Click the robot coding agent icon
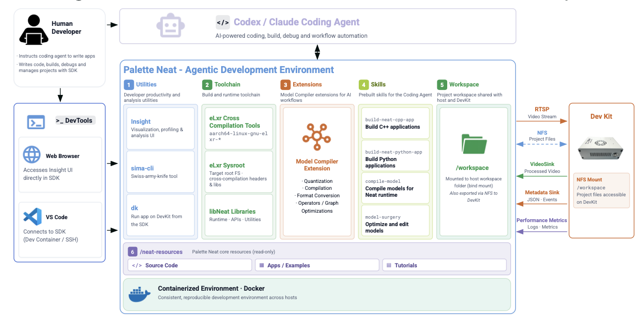This screenshot has height=323, width=644. coord(170,26)
